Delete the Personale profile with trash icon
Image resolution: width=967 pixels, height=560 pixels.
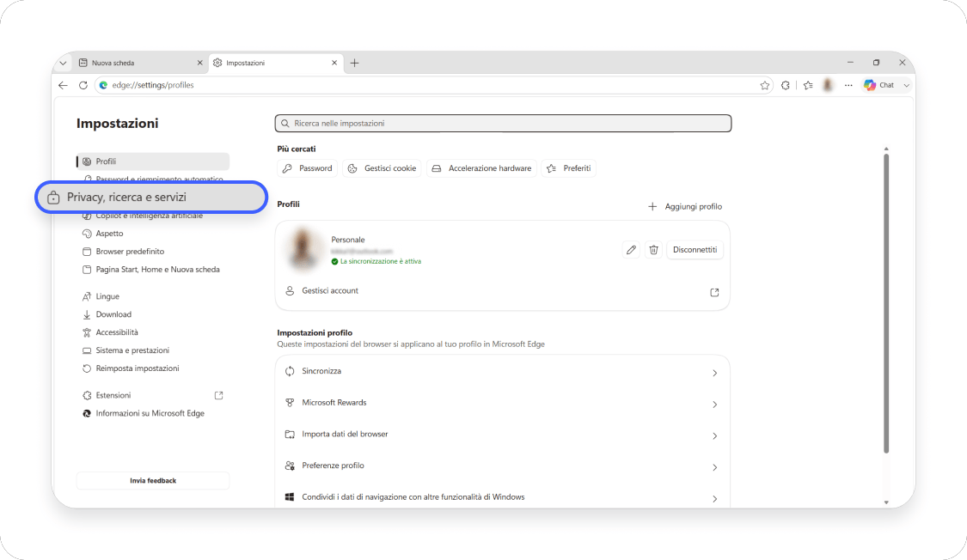(654, 249)
